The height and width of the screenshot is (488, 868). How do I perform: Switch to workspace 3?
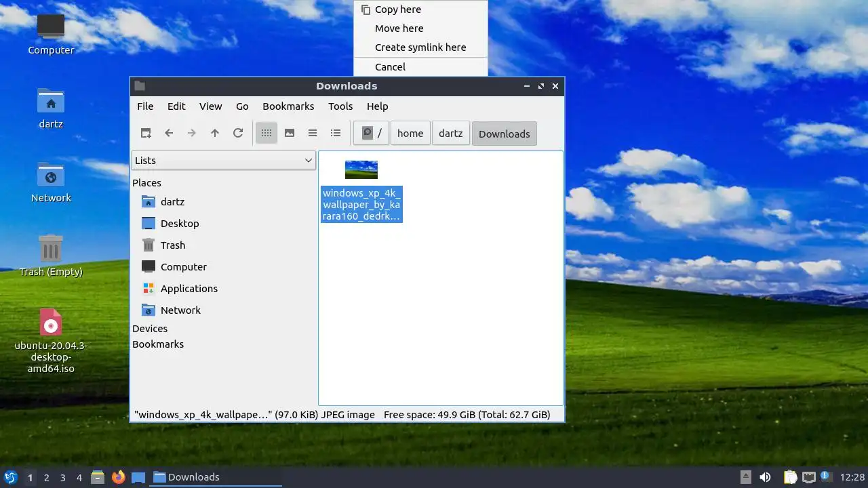pos(62,478)
